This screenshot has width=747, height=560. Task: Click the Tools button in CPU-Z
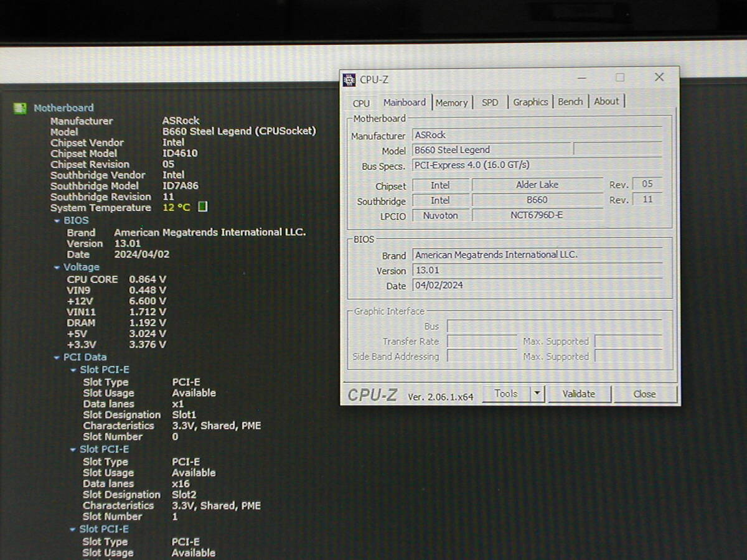coord(506,394)
